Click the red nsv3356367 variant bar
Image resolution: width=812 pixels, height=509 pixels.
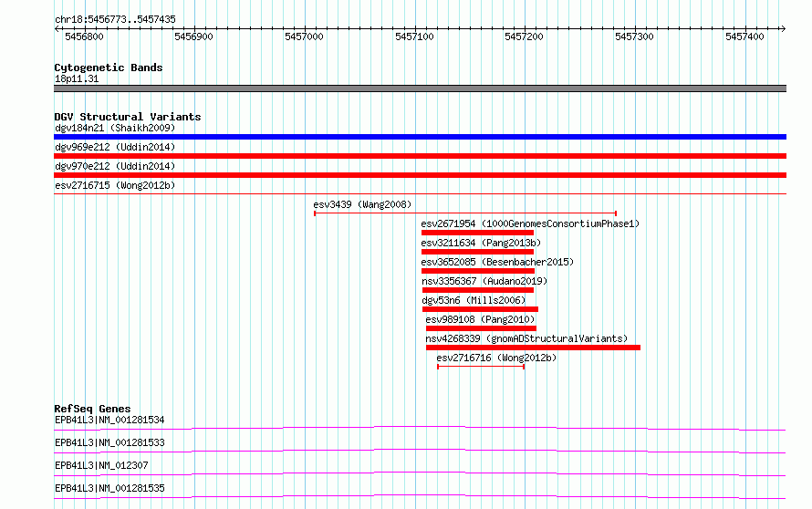(x=478, y=290)
